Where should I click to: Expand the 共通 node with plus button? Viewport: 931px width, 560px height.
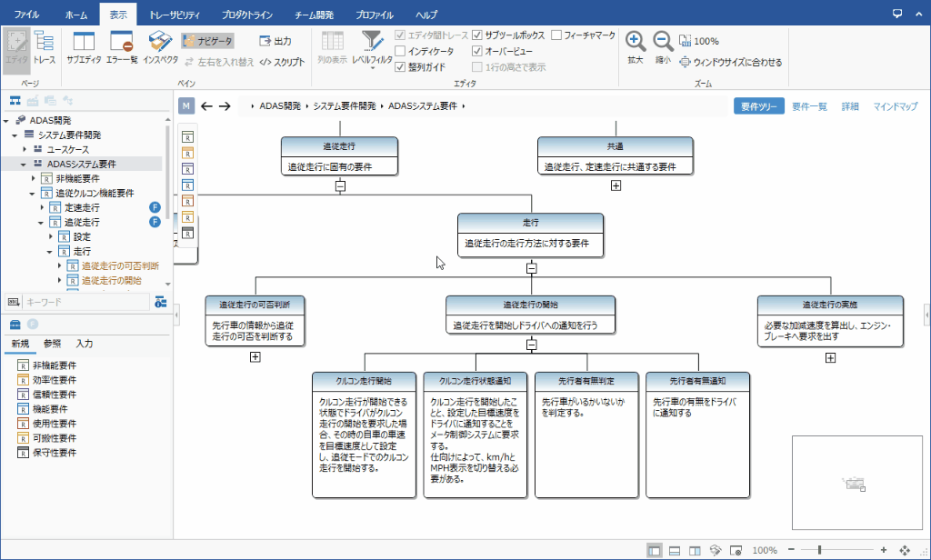[616, 185]
